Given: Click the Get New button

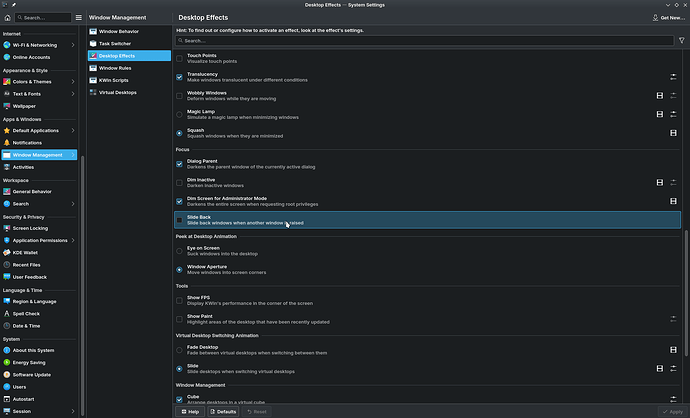Looking at the screenshot, I should (x=668, y=18).
